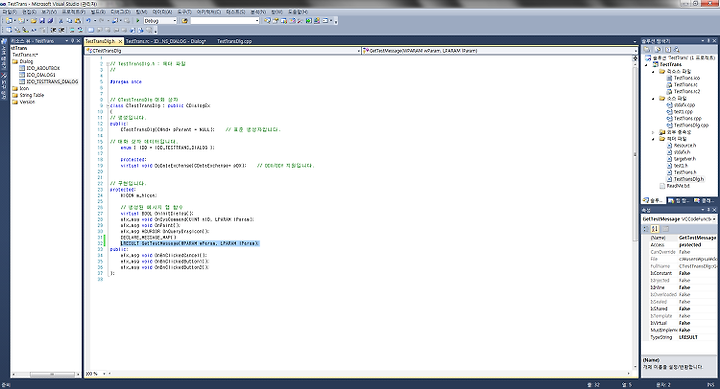Click the first Solution Explorer toolbar icon

pyautogui.click(x=647, y=49)
